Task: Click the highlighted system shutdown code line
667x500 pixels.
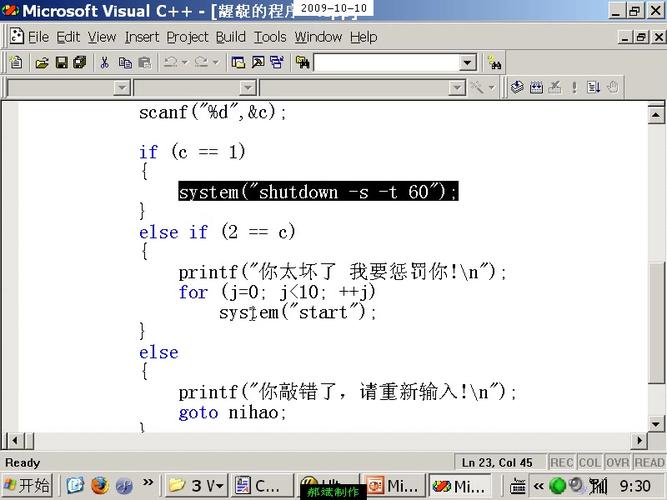Action: pyautogui.click(x=318, y=191)
